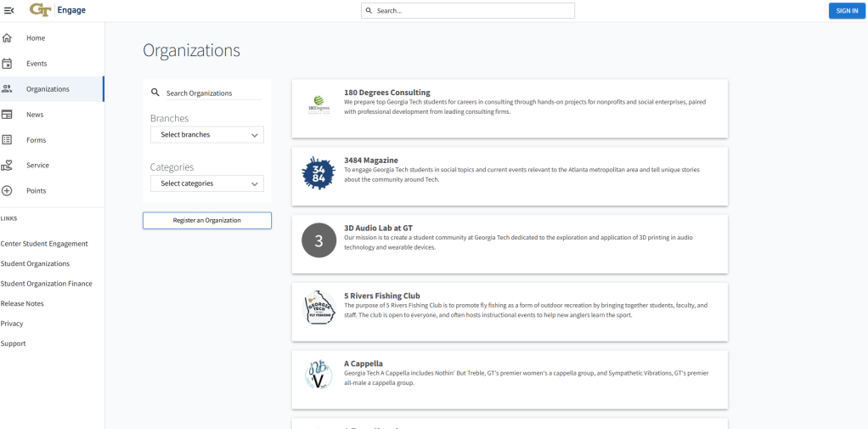Image resolution: width=868 pixels, height=429 pixels.
Task: Open the News section
Action: tap(52, 115)
